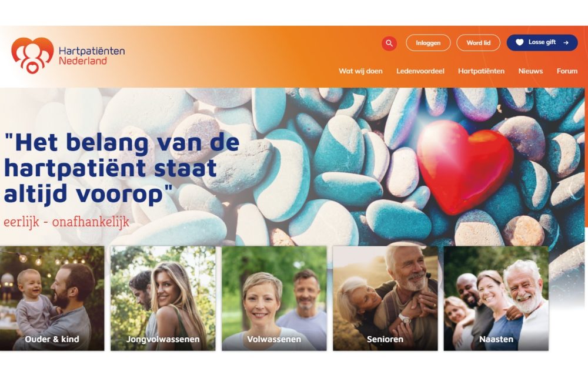588x388 pixels.
Task: Open the Ledenvoordeel menu item
Action: coord(420,71)
